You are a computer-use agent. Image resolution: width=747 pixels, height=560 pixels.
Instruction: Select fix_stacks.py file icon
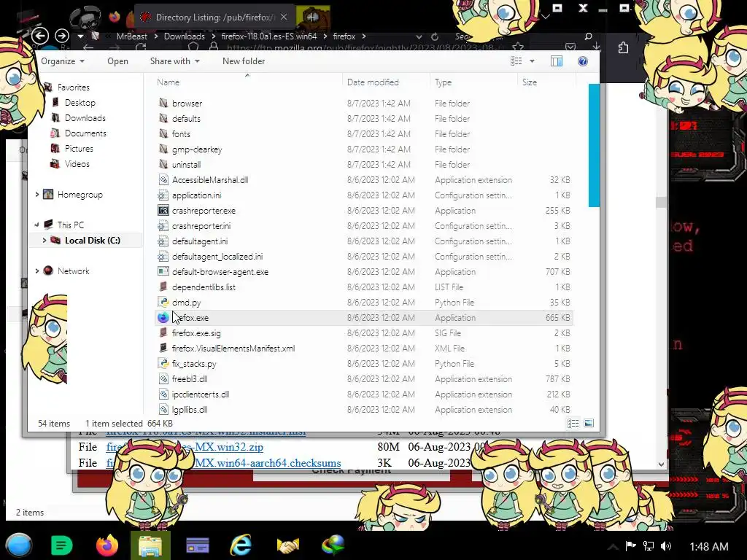click(x=163, y=363)
